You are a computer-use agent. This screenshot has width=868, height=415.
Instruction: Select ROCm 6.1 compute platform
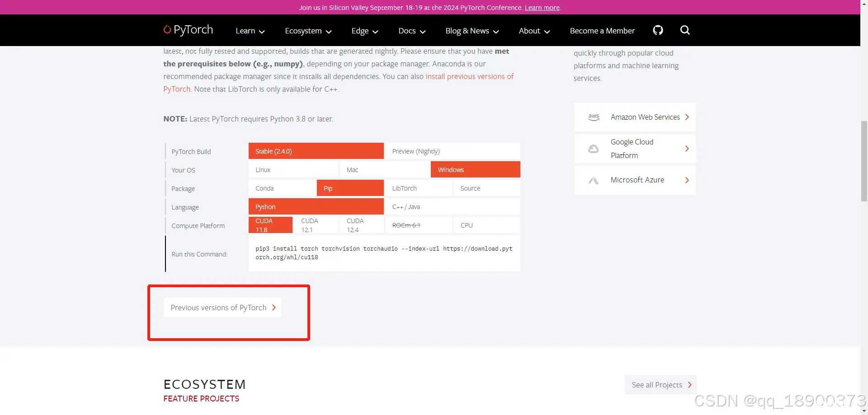419,225
